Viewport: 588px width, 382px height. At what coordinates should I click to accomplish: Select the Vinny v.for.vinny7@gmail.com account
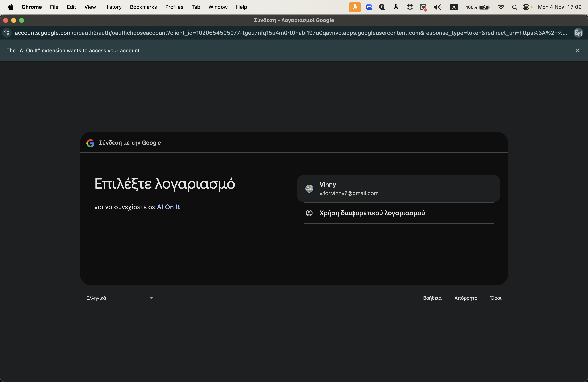click(398, 189)
